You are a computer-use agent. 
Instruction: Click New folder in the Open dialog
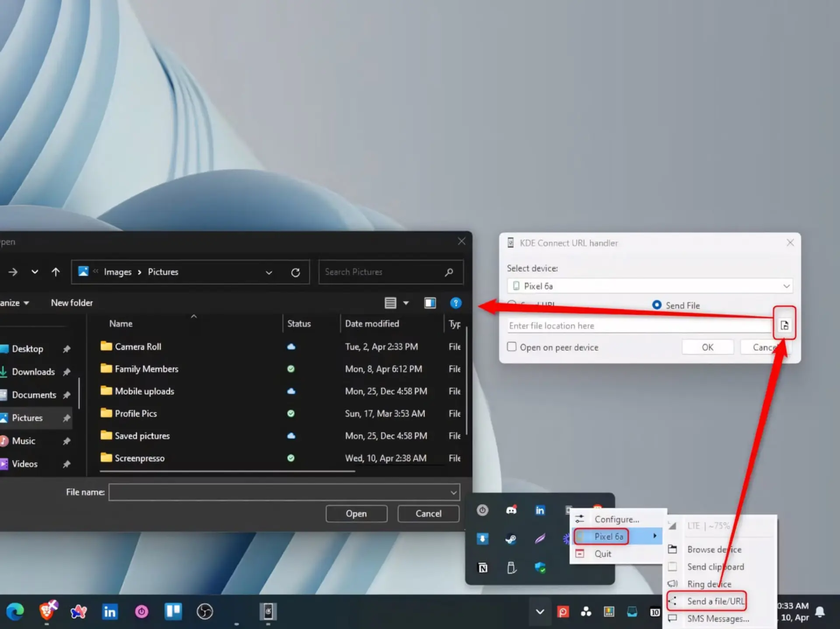point(72,303)
